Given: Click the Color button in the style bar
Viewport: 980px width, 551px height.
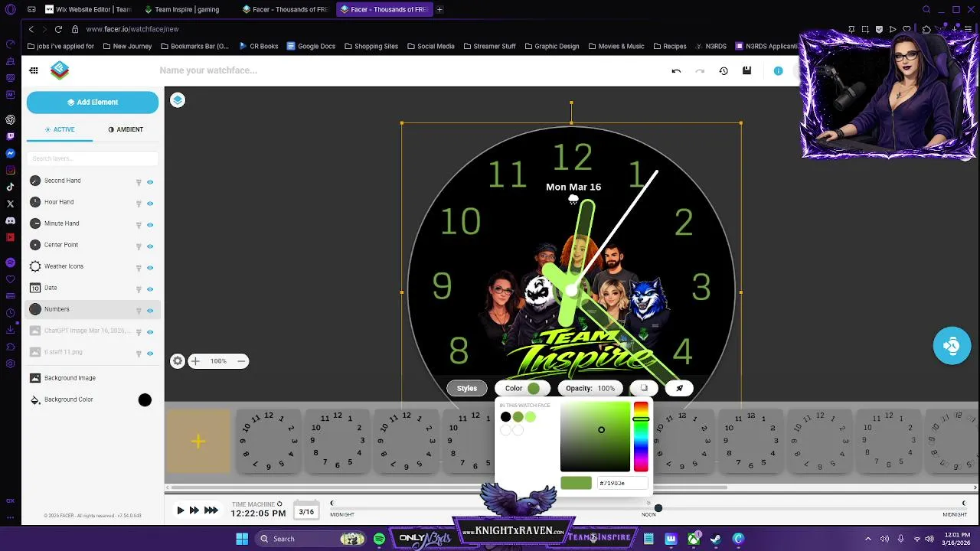Looking at the screenshot, I should pyautogui.click(x=521, y=388).
